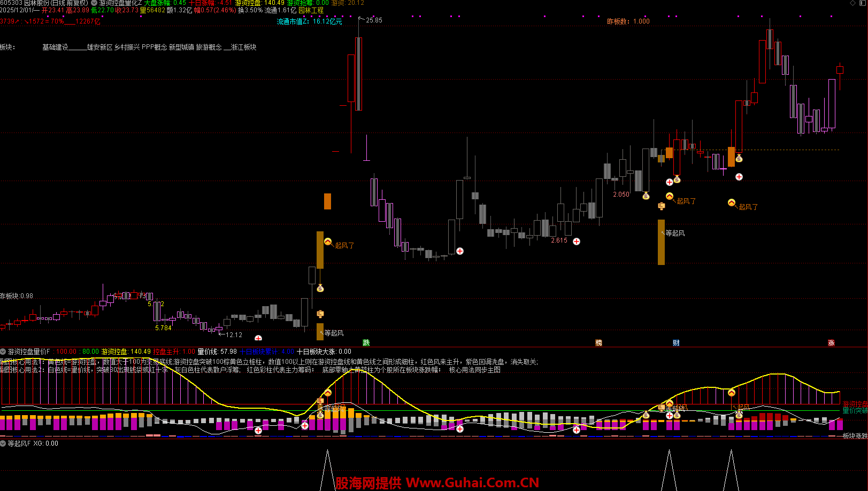868x491 pixels.
Task: Click the orange scroll icon above 等起风 at left
Action: pos(320,314)
